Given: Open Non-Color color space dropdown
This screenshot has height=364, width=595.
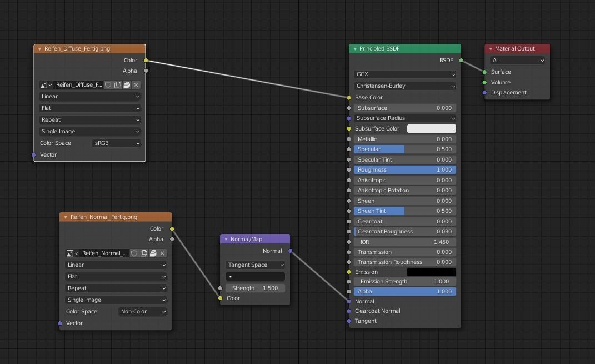Looking at the screenshot, I should pos(142,312).
